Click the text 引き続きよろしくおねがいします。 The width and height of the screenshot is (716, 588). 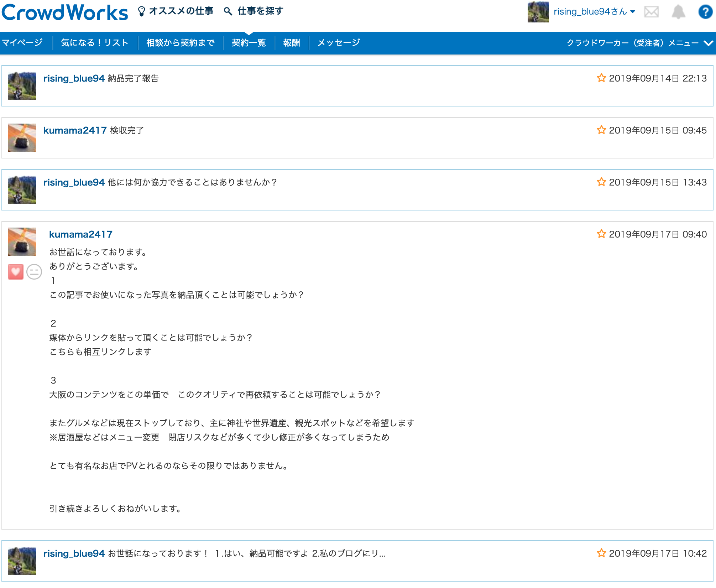(x=116, y=509)
